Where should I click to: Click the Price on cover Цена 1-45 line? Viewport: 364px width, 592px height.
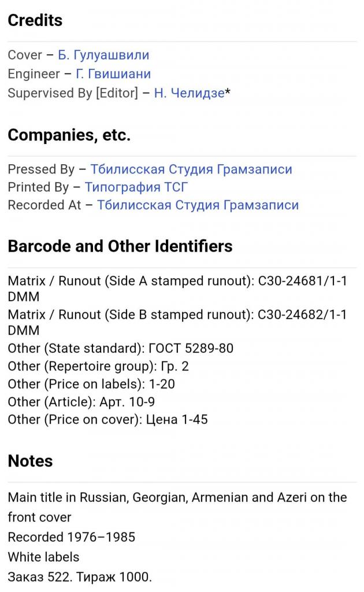[x=107, y=420]
